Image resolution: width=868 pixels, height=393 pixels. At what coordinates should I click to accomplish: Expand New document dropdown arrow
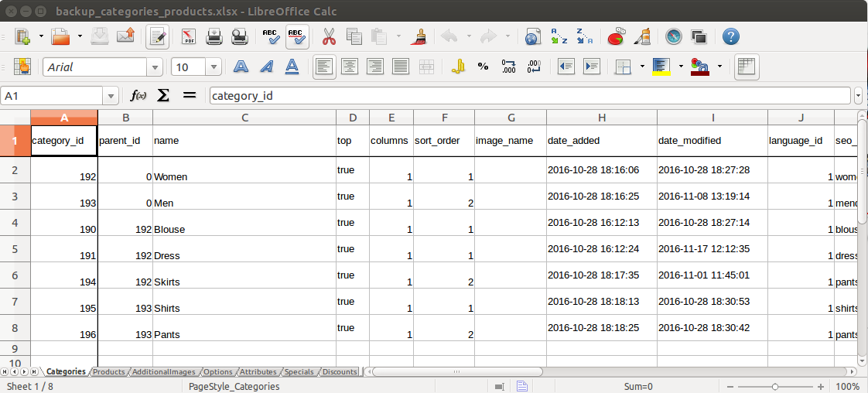(42, 36)
